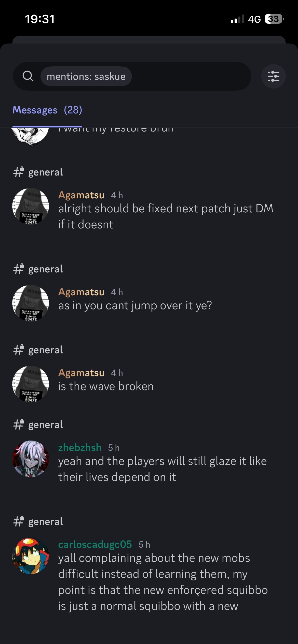Image resolution: width=298 pixels, height=644 pixels.
Task: Tap the magnifying glass search icon
Action: pyautogui.click(x=28, y=76)
